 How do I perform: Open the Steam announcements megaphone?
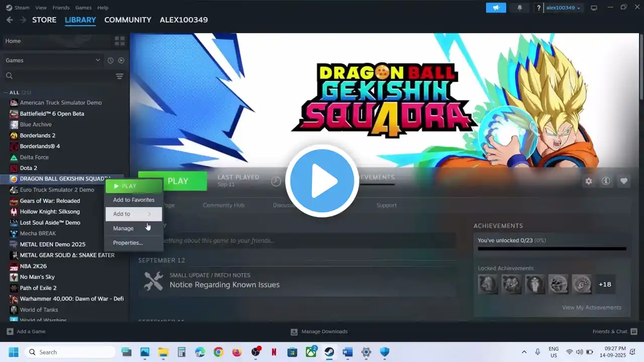496,8
